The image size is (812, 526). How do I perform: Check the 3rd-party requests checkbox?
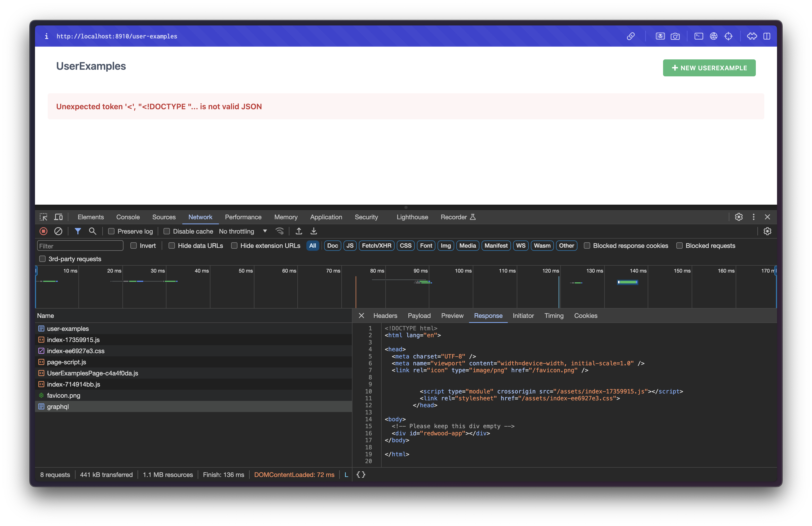click(42, 259)
